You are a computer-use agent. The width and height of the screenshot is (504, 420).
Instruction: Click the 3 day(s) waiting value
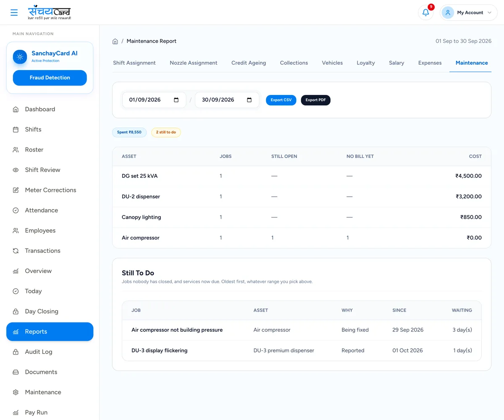462,330
